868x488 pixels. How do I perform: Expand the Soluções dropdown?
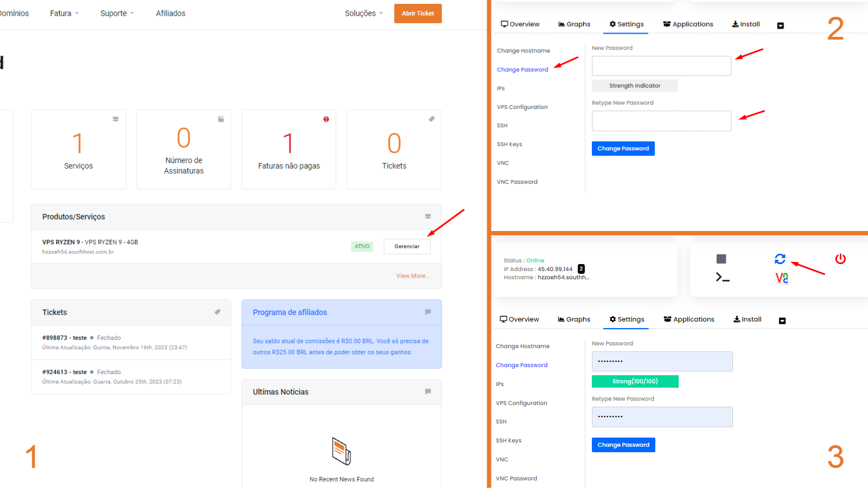point(363,14)
